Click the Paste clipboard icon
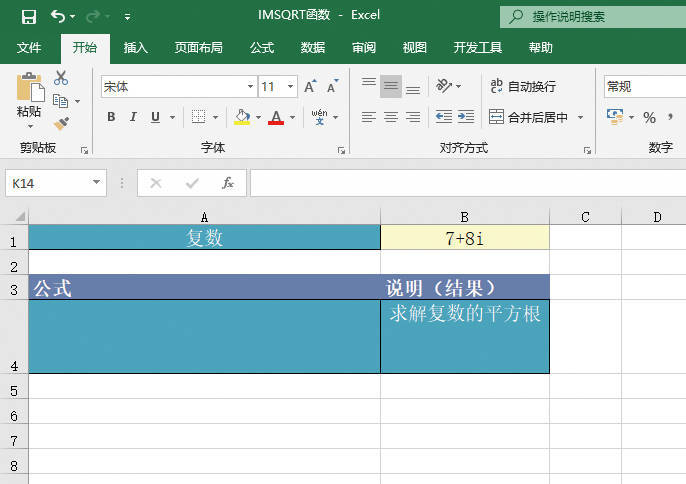The image size is (686, 484). pos(29,92)
